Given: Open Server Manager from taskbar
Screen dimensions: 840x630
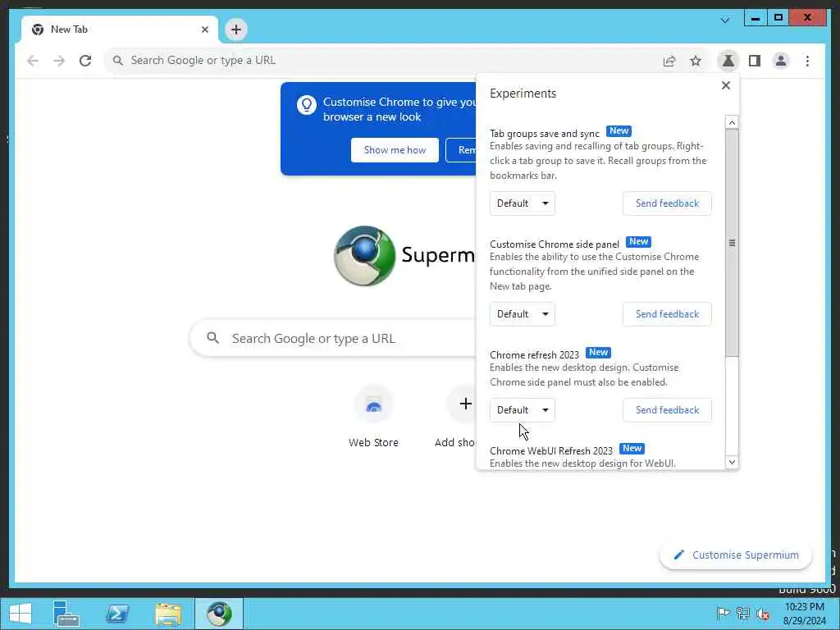Looking at the screenshot, I should (66, 614).
